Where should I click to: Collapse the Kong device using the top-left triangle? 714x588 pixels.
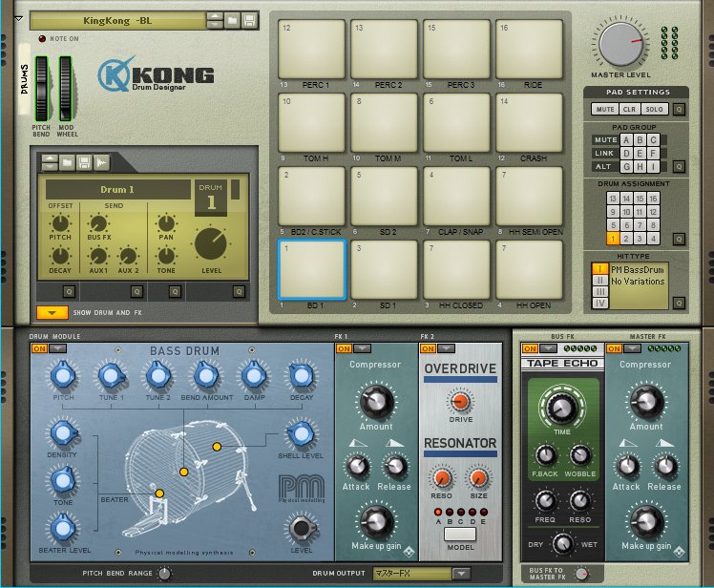[19, 19]
